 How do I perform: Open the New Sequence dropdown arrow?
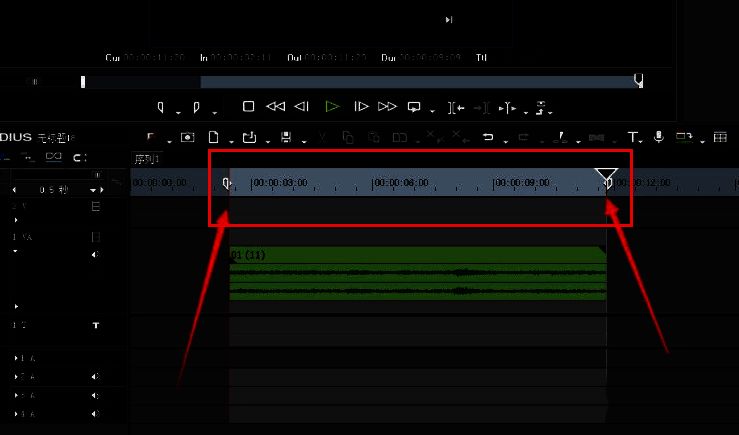(226, 139)
